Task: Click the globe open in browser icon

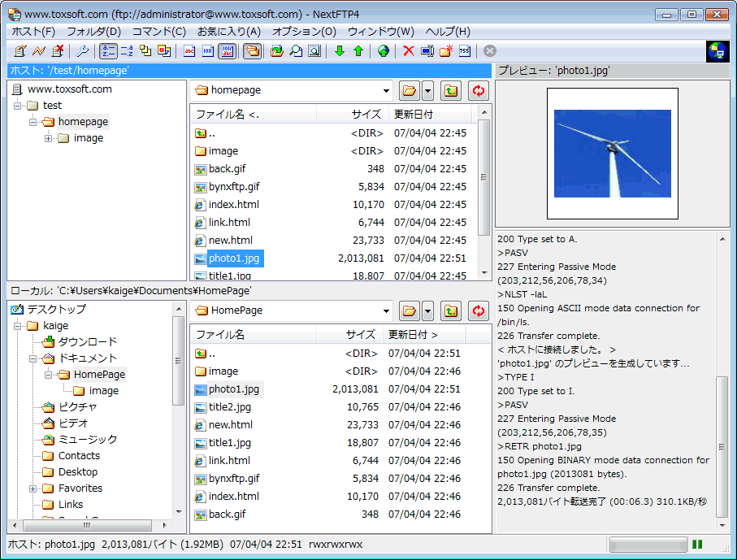Action: tap(384, 50)
